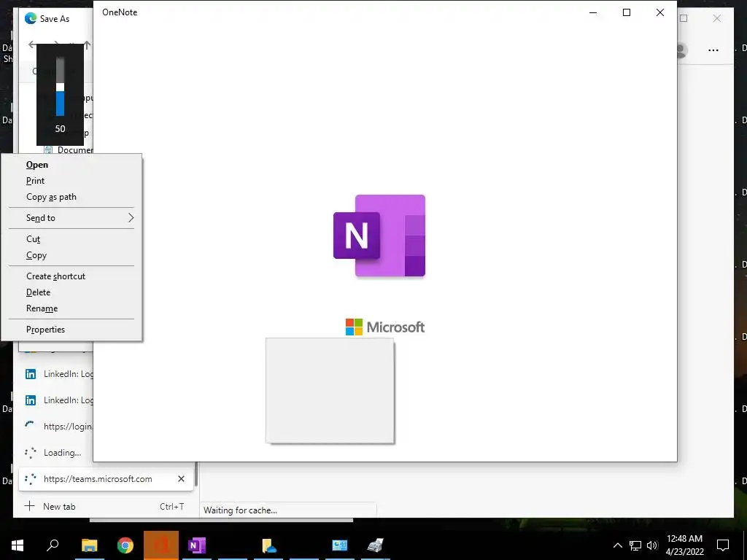Click the 'Waiting for cache...' status text
Screen dimensions: 747x560
coord(240,510)
